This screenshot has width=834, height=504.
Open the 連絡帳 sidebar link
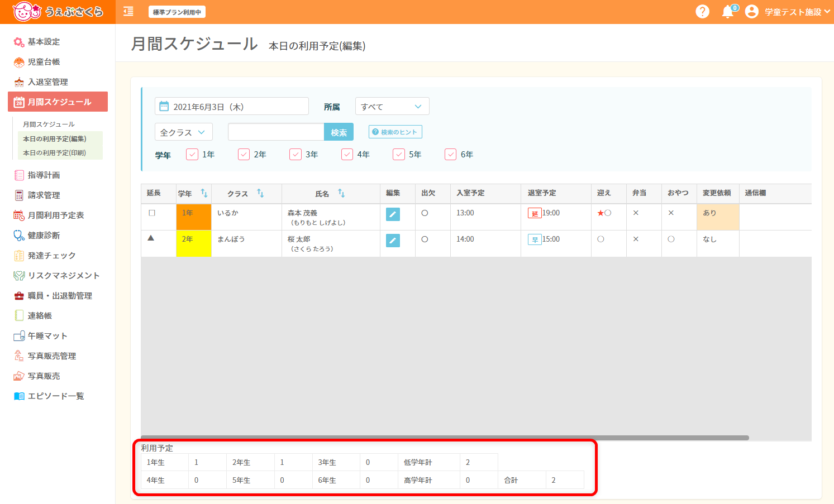pos(40,316)
